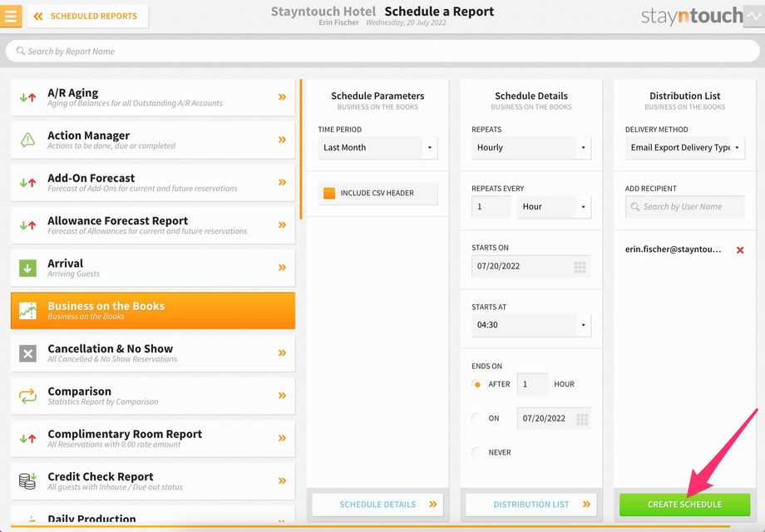Open the Repeats Every Hour unit dropdown
The height and width of the screenshot is (532, 765).
coord(555,207)
